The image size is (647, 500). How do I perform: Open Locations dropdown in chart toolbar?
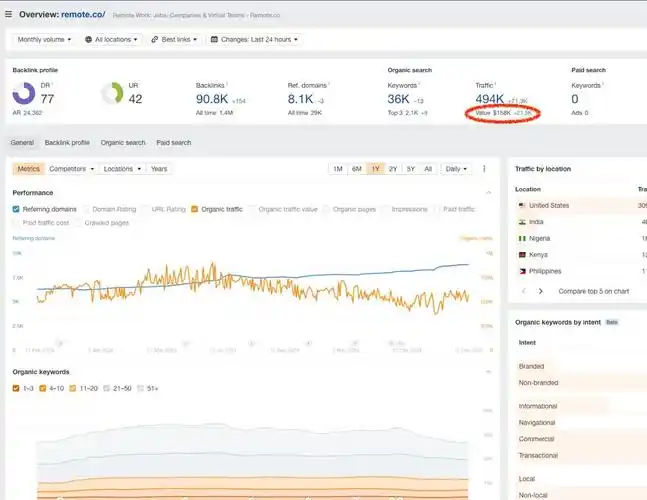pyautogui.click(x=122, y=169)
